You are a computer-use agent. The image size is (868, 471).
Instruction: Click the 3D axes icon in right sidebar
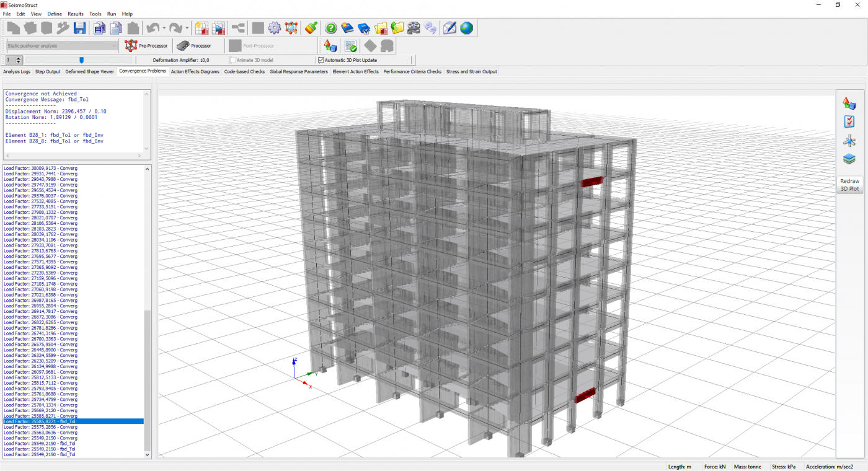tap(849, 141)
